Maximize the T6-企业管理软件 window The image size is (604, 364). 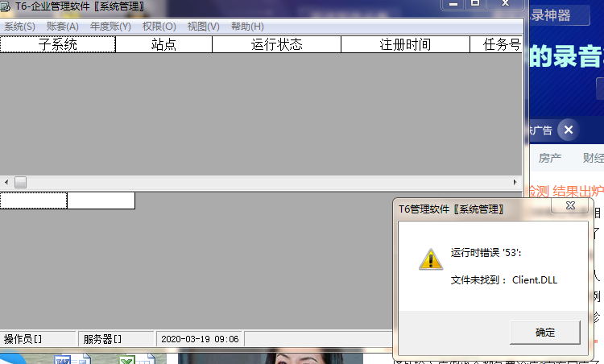[475, 4]
